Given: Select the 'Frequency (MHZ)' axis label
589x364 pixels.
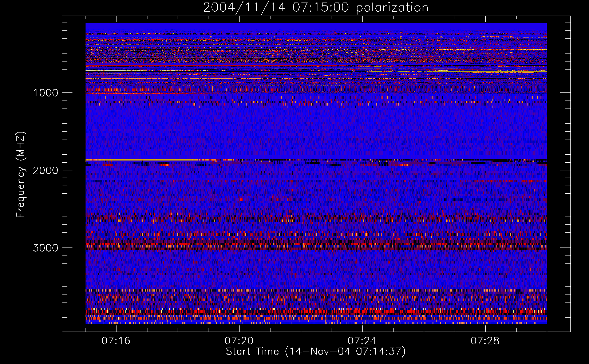Looking at the screenshot, I should 21,175.
